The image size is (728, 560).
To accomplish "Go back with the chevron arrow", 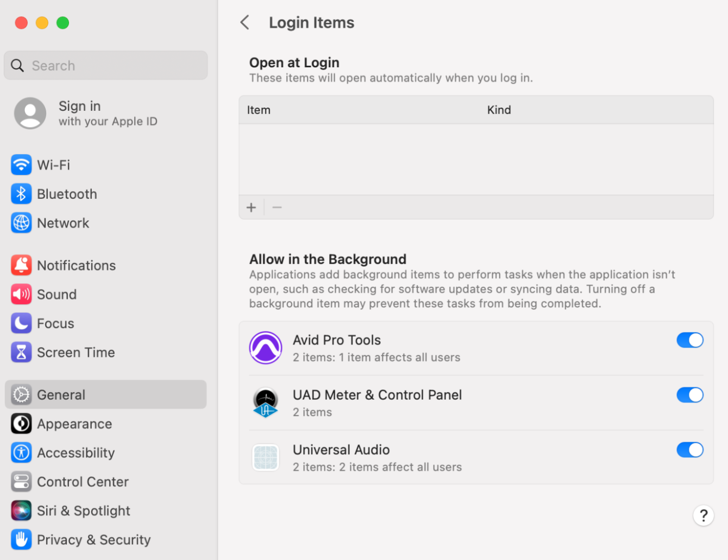I will [245, 22].
